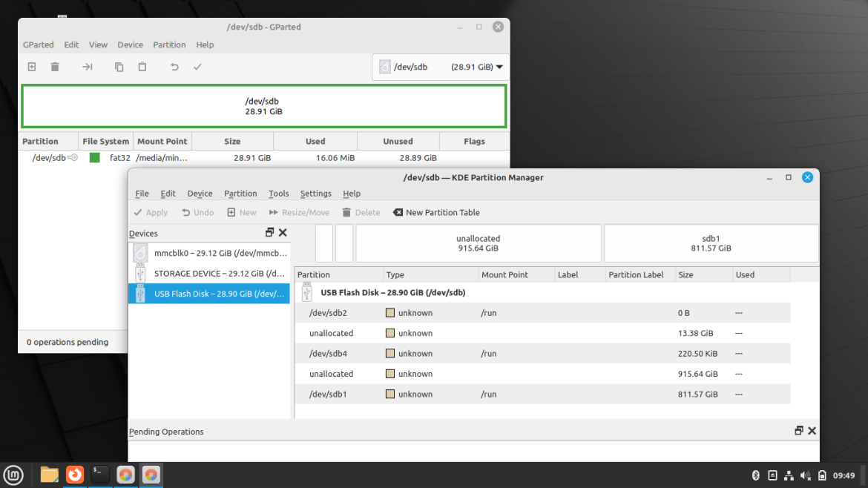Image resolution: width=868 pixels, height=488 pixels.
Task: Click the sdb1 811.57 GiB block in partition bar
Action: tap(711, 243)
